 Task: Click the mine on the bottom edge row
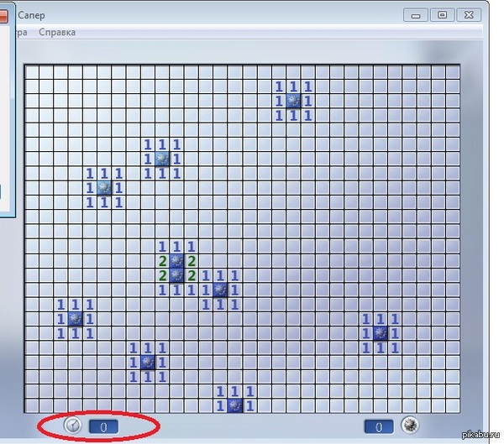234,405
